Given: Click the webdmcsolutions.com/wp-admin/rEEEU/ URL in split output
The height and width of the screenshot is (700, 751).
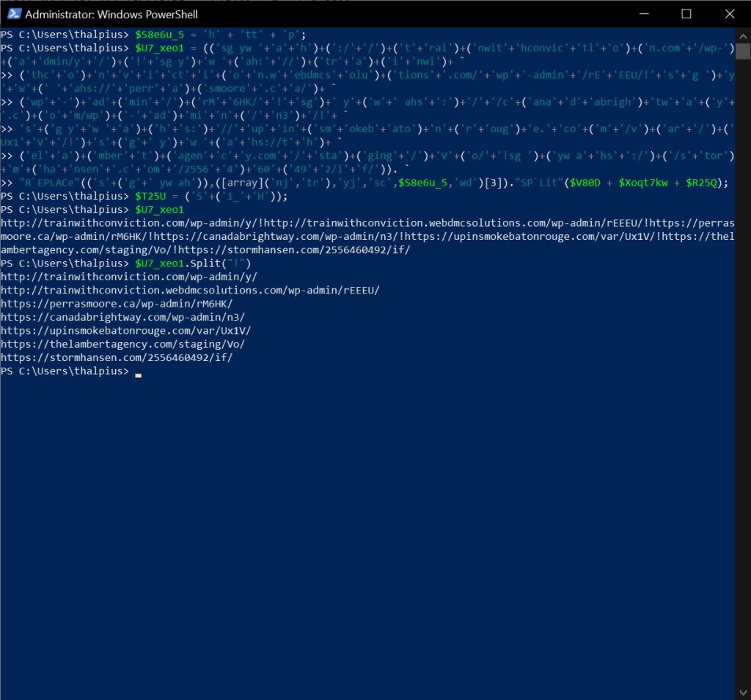Looking at the screenshot, I should 190,290.
